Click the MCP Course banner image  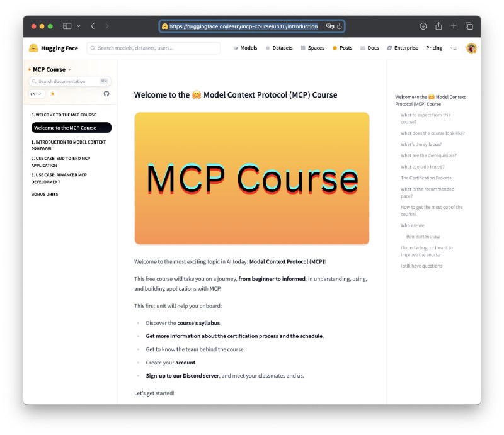click(x=251, y=178)
